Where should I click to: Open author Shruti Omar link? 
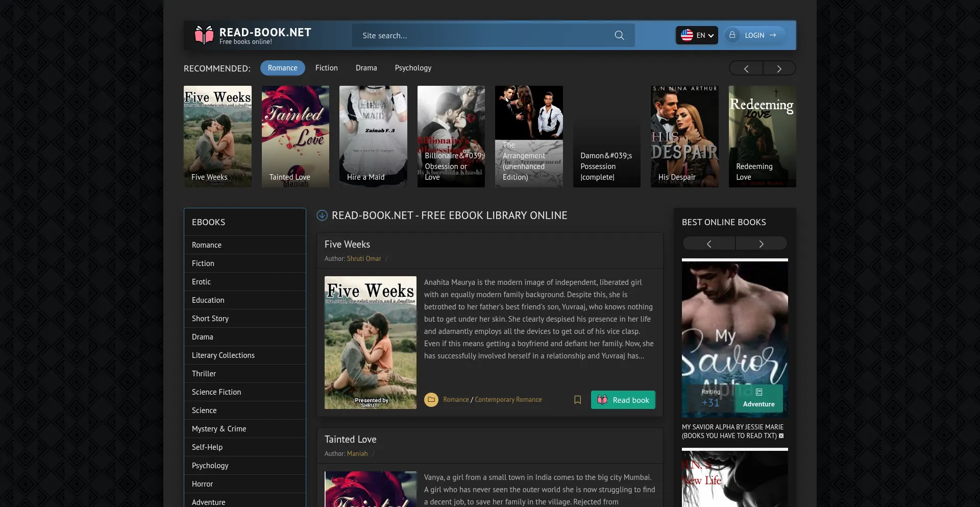click(x=364, y=259)
